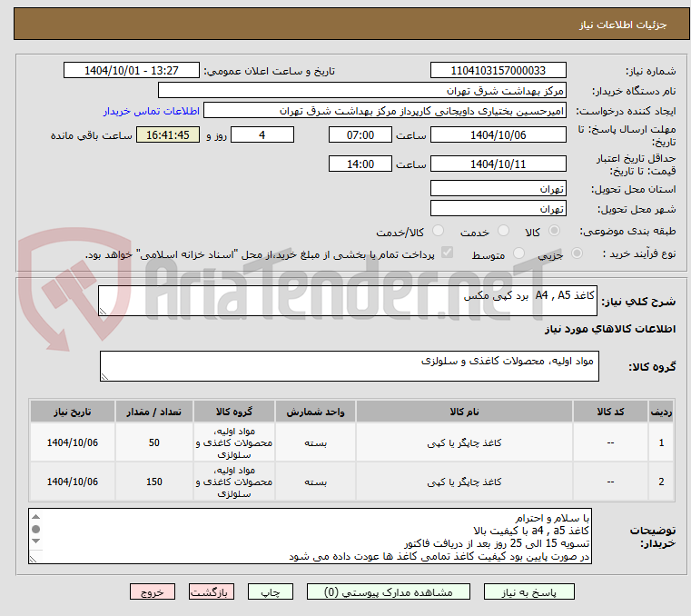
Task: Click the response deadline date 1404/10/06 field
Action: (x=498, y=135)
